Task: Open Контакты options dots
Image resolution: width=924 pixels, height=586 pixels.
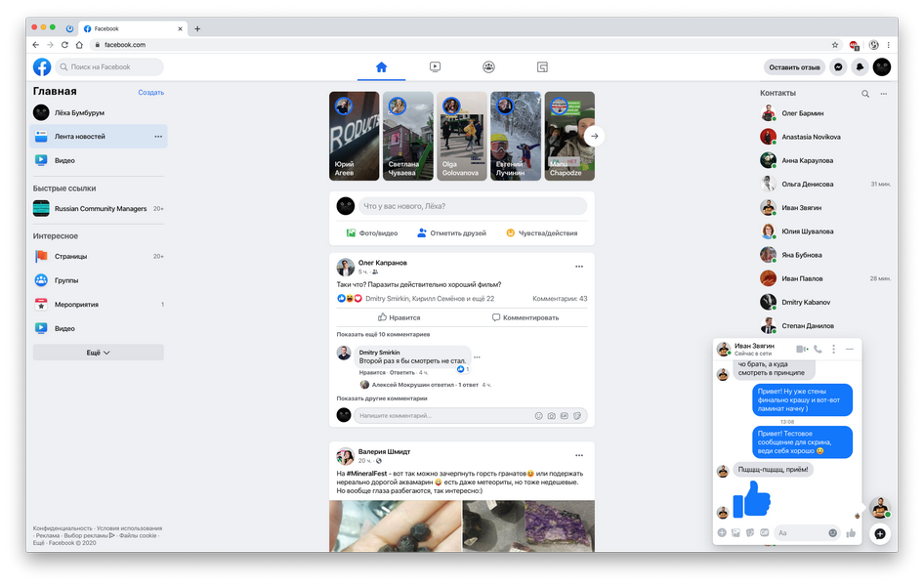Action: (883, 94)
